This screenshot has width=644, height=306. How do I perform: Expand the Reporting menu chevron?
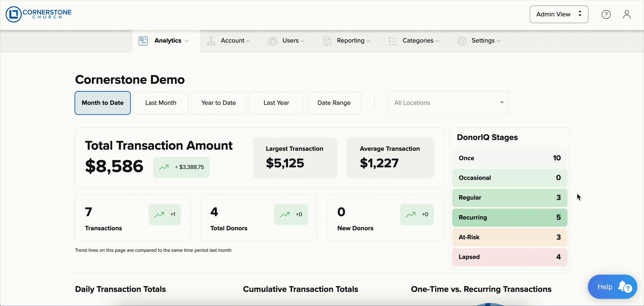click(368, 41)
